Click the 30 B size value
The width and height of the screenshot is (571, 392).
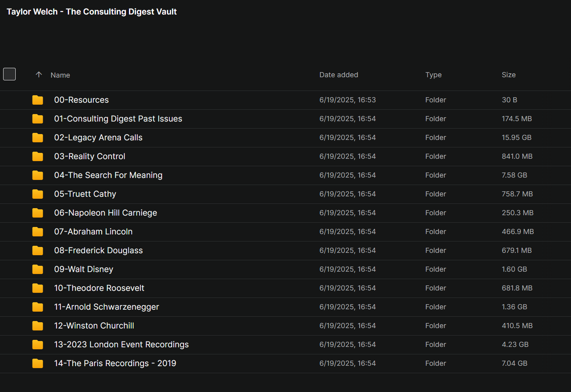[509, 100]
